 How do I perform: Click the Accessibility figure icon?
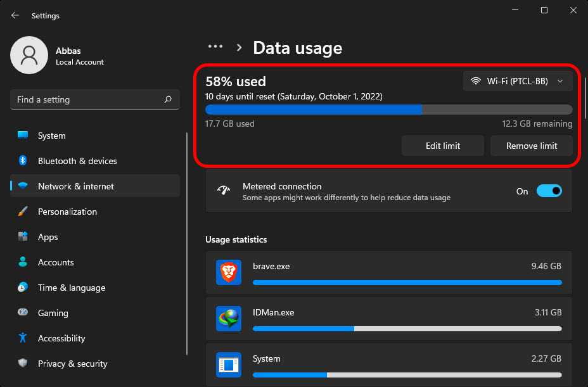(x=23, y=338)
